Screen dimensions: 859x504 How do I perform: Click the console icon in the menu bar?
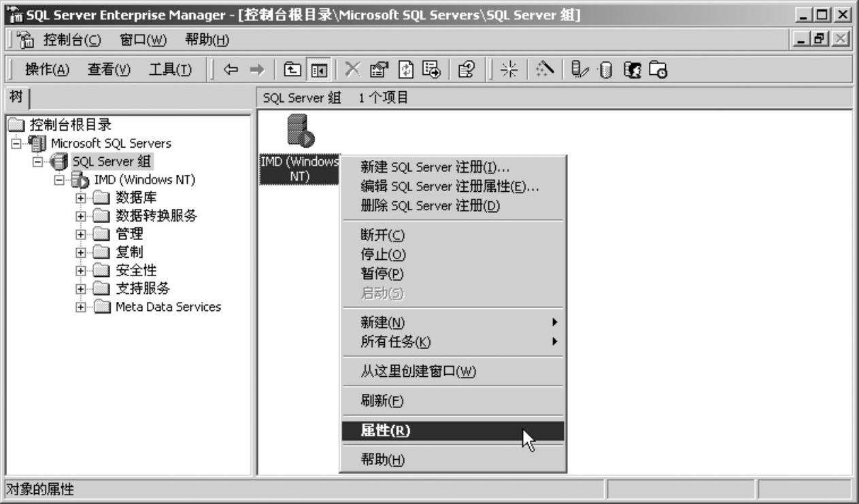(x=27, y=39)
